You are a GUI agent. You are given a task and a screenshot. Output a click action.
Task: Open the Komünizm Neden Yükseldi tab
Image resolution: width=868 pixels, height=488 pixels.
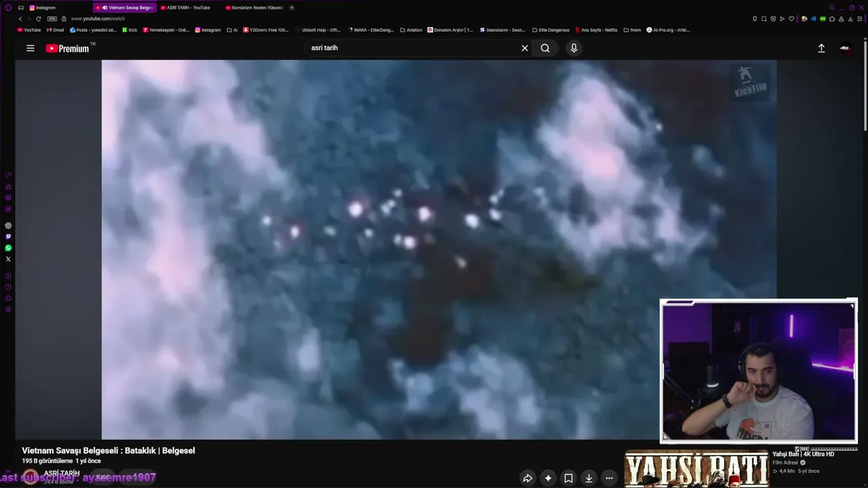(x=254, y=7)
